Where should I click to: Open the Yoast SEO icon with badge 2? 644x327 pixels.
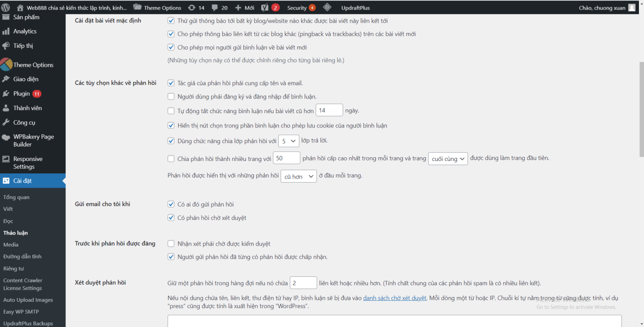(x=265, y=8)
